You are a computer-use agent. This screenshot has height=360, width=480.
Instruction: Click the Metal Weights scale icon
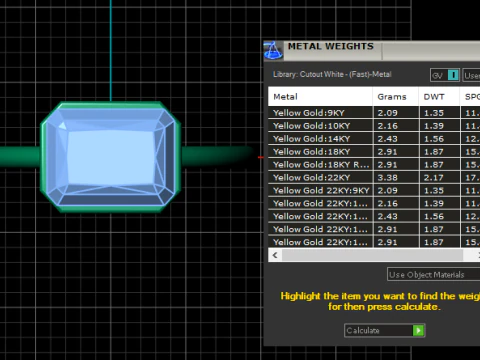tap(273, 51)
